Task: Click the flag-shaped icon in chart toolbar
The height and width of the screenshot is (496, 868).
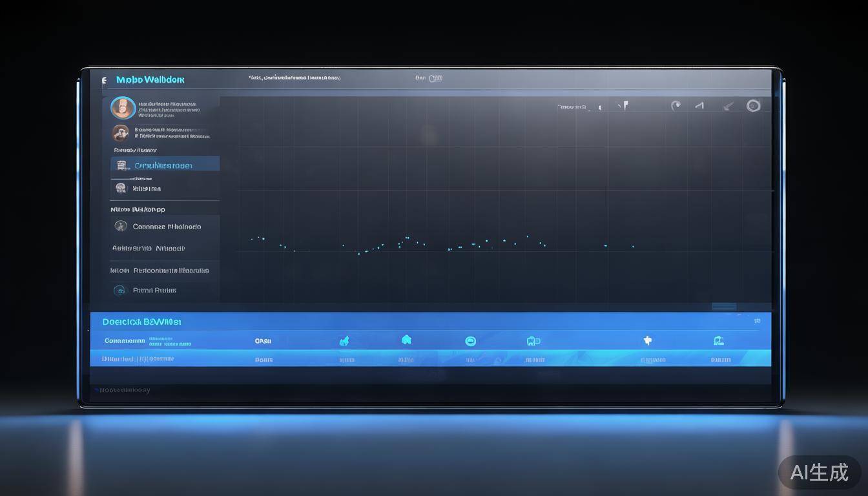Action: coord(623,106)
